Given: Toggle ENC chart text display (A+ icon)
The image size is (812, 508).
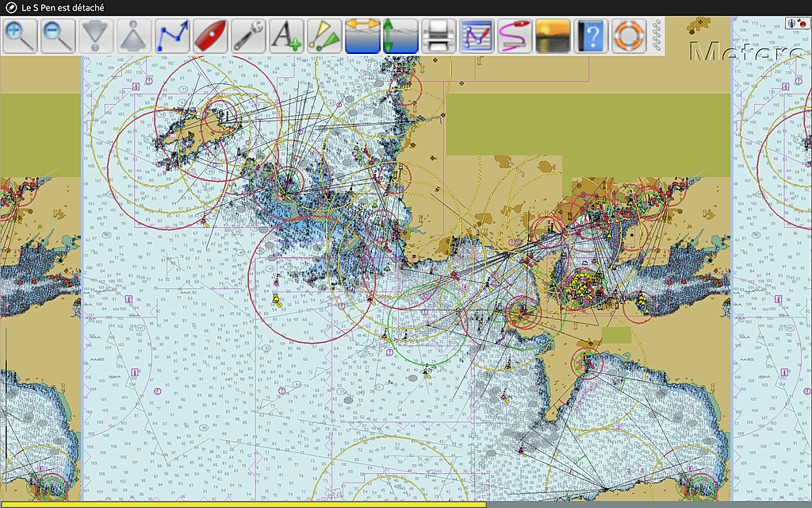Looking at the screenshot, I should 286,36.
